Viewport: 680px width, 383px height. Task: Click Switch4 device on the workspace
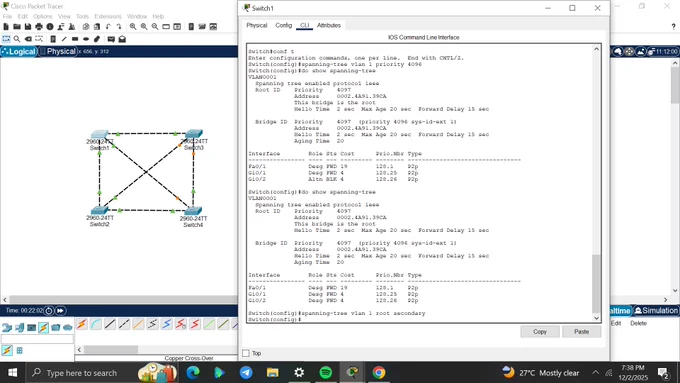(193, 212)
